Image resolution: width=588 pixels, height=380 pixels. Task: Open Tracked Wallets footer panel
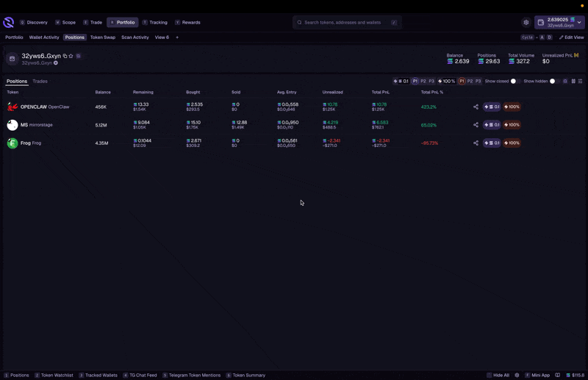point(98,375)
